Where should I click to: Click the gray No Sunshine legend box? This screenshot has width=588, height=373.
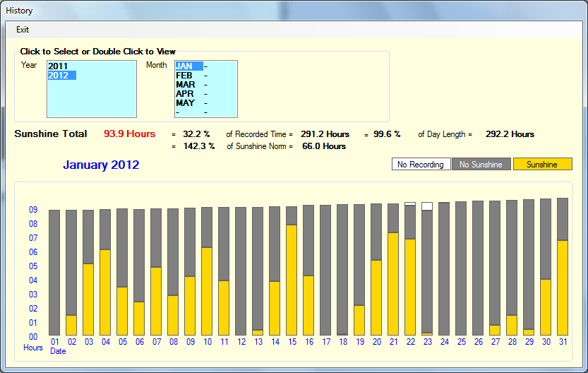(x=481, y=165)
